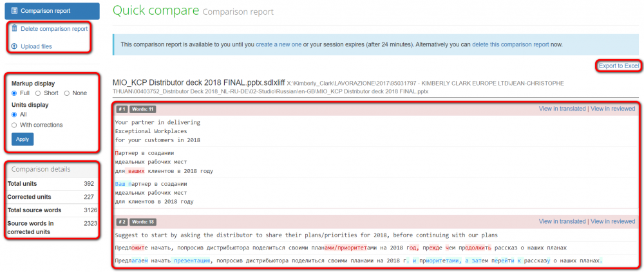The width and height of the screenshot is (644, 272).
Task: Select All under Units display
Action: click(15, 114)
